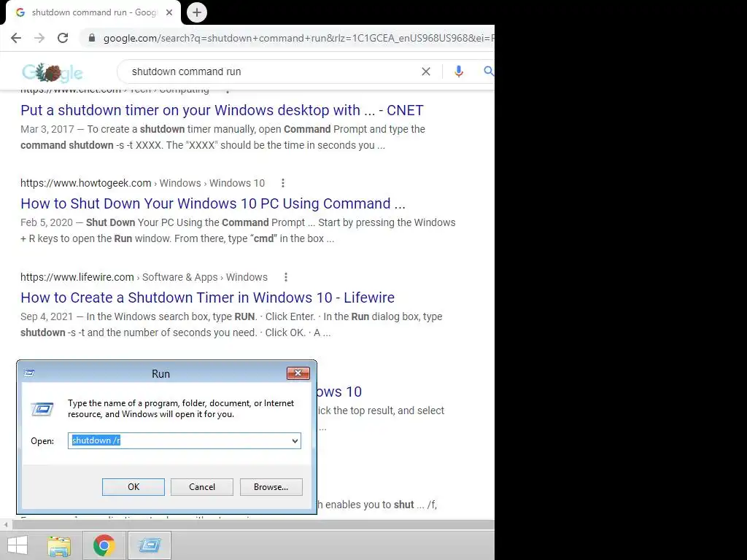Expand the Open field dropdown arrow
This screenshot has height=560, width=747.
pyautogui.click(x=295, y=441)
